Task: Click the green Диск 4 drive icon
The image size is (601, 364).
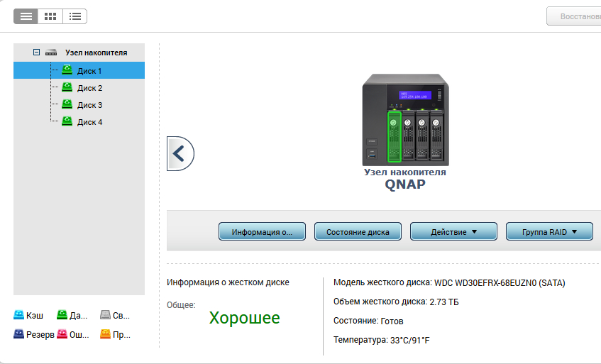Action: pos(67,121)
